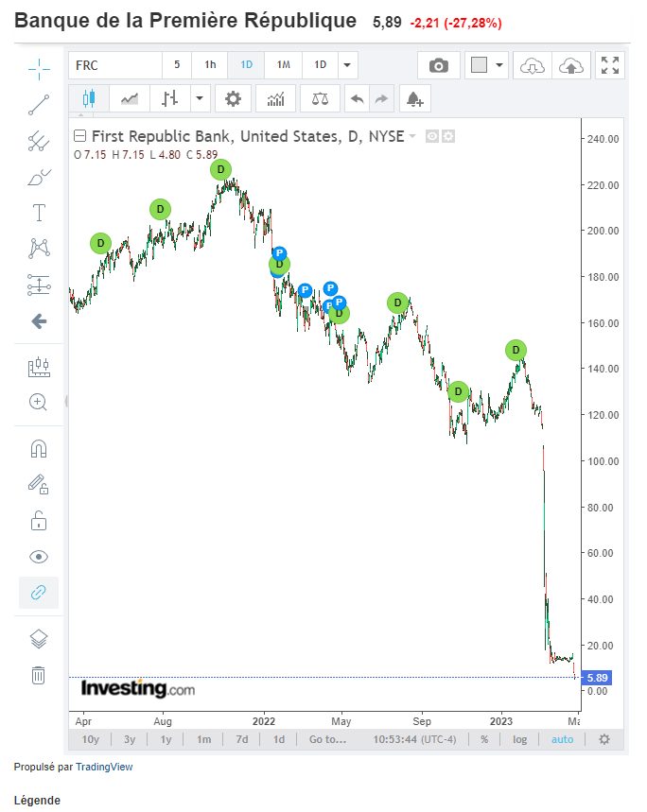This screenshot has height=812, width=647.
Task: Select the trend line drawing tool
Action: [39, 105]
